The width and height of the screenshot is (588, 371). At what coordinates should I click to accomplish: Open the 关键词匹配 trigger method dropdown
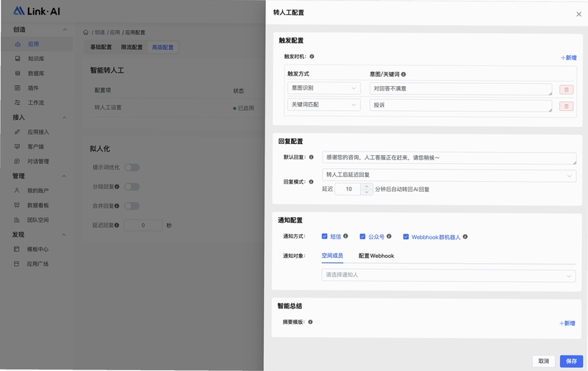click(324, 104)
